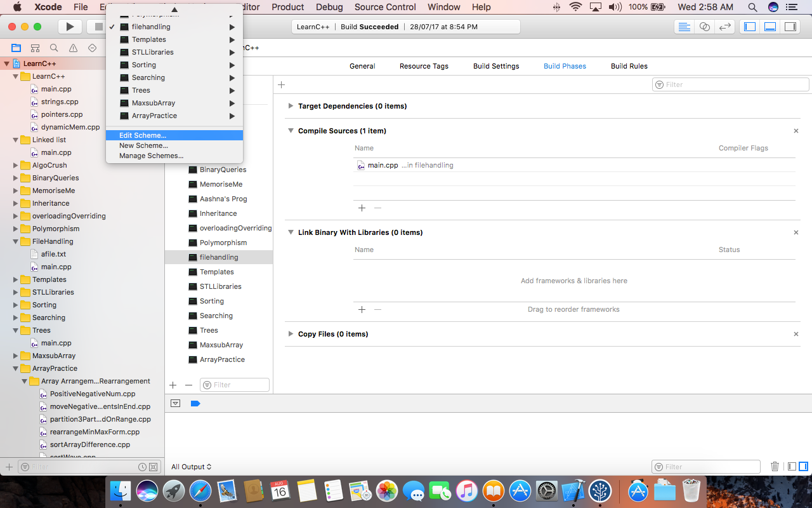The width and height of the screenshot is (812, 508).
Task: Focus the targets list Filter field
Action: point(235,385)
